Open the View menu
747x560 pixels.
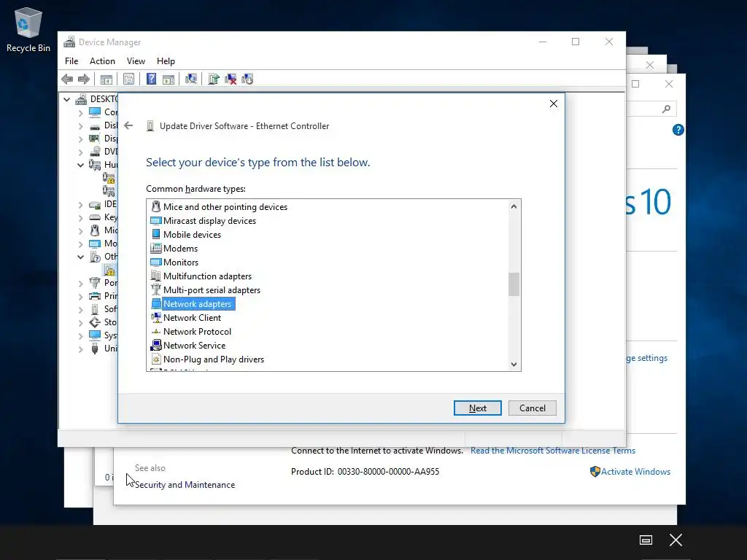(136, 61)
